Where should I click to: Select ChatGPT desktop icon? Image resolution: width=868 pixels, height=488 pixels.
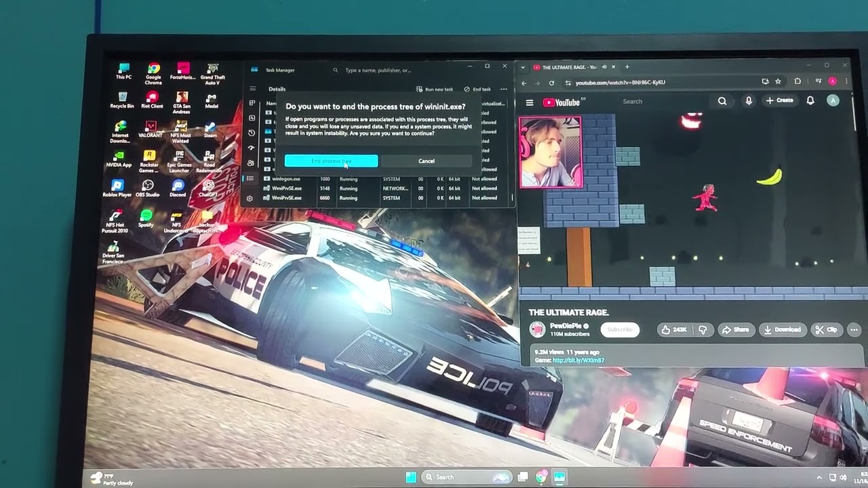coord(208,188)
